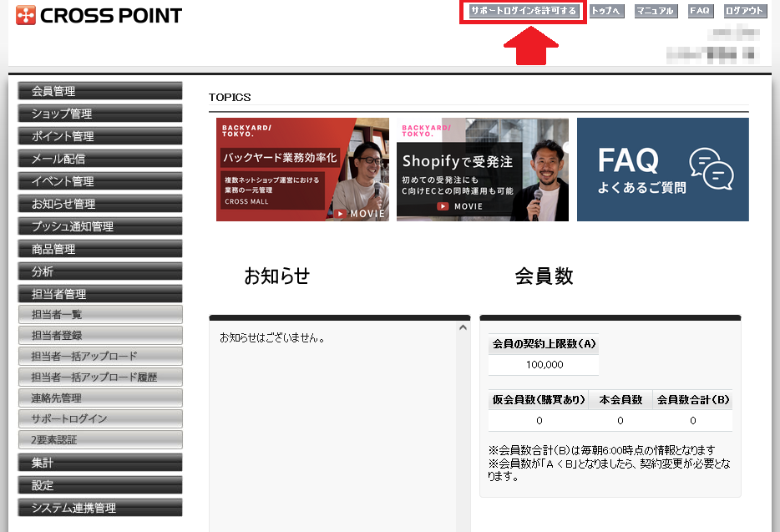Click the speech bubble icon on FAQ banner
Image resolution: width=780 pixels, height=532 pixels.
(712, 169)
